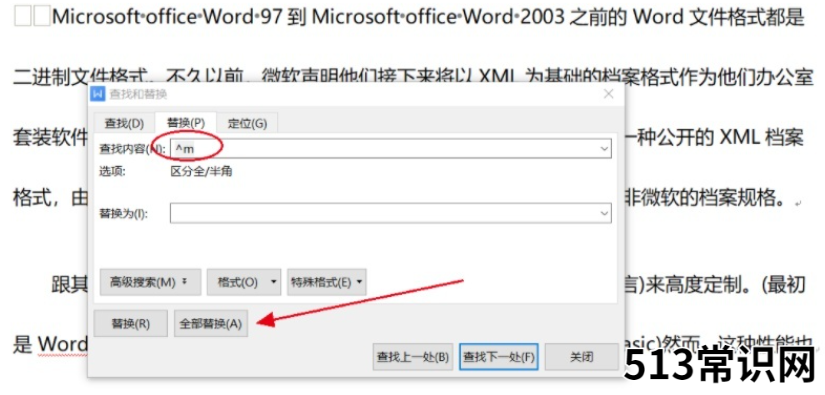
Task: Expand the 查找内容 dropdown arrow
Action: (604, 149)
